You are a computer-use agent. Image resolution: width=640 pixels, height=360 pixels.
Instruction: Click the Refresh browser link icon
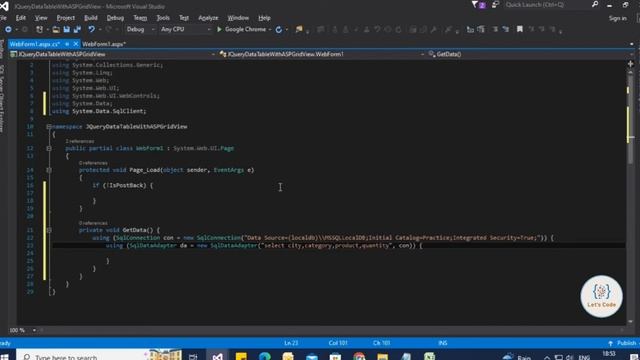(278, 29)
